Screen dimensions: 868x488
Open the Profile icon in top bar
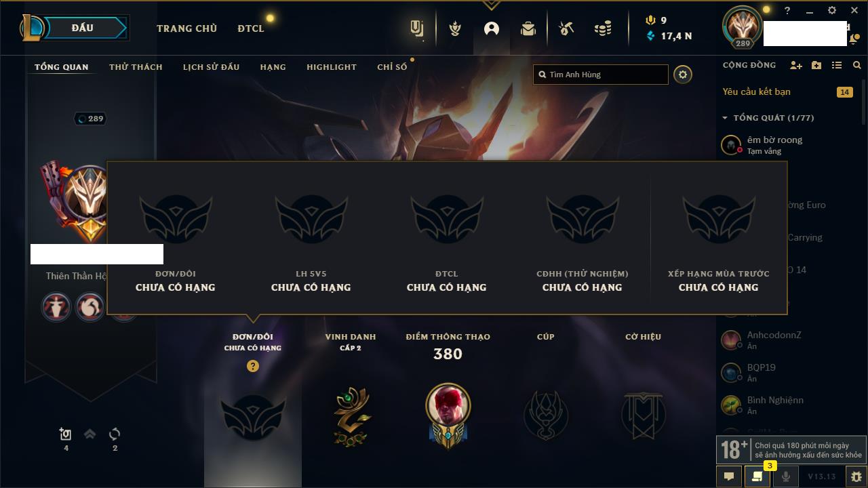[492, 28]
